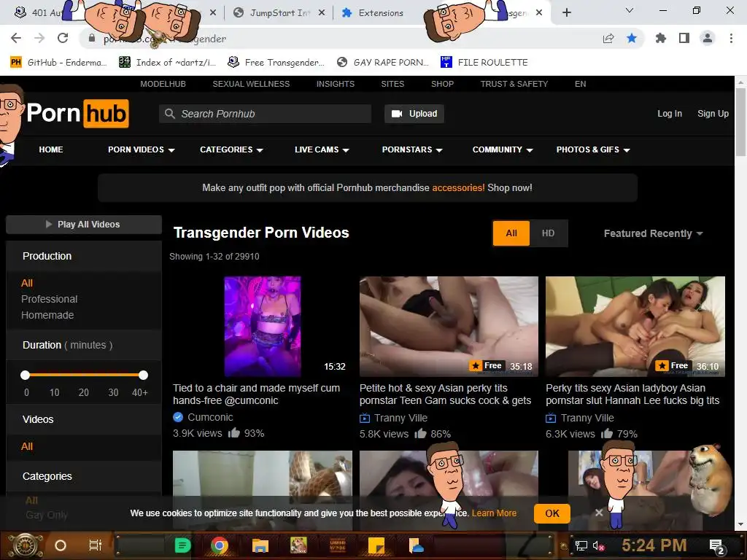The height and width of the screenshot is (560, 747).
Task: Open the Chrome profile avatar
Action: [x=708, y=38]
